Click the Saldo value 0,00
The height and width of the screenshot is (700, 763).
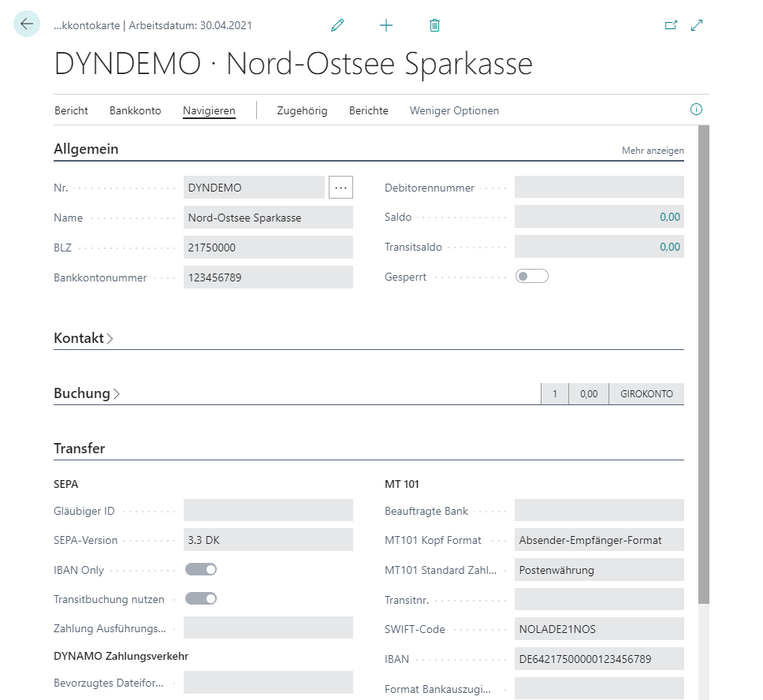point(669,217)
